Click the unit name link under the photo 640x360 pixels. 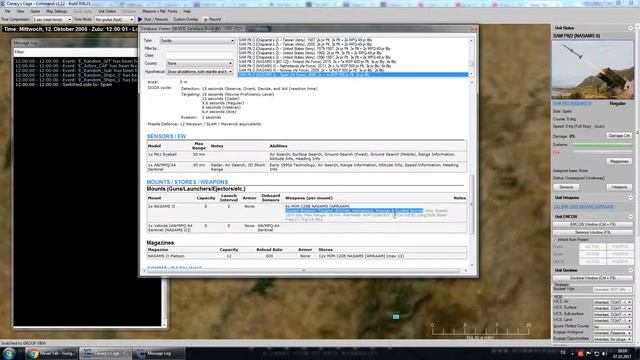point(572,104)
